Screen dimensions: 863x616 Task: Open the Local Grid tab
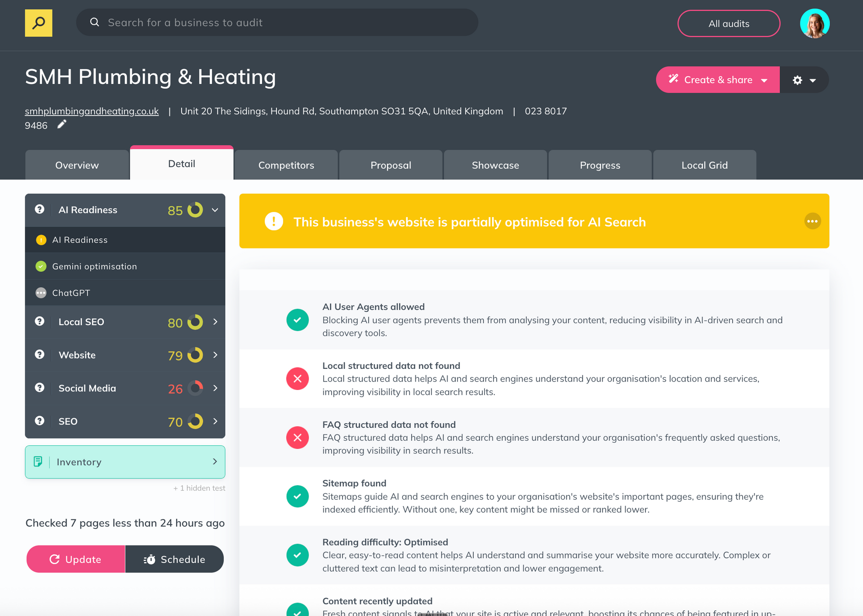tap(704, 165)
